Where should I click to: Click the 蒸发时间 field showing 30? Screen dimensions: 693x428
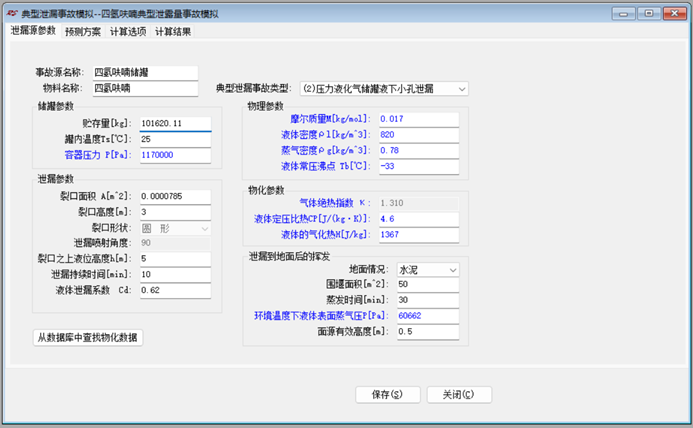click(428, 300)
